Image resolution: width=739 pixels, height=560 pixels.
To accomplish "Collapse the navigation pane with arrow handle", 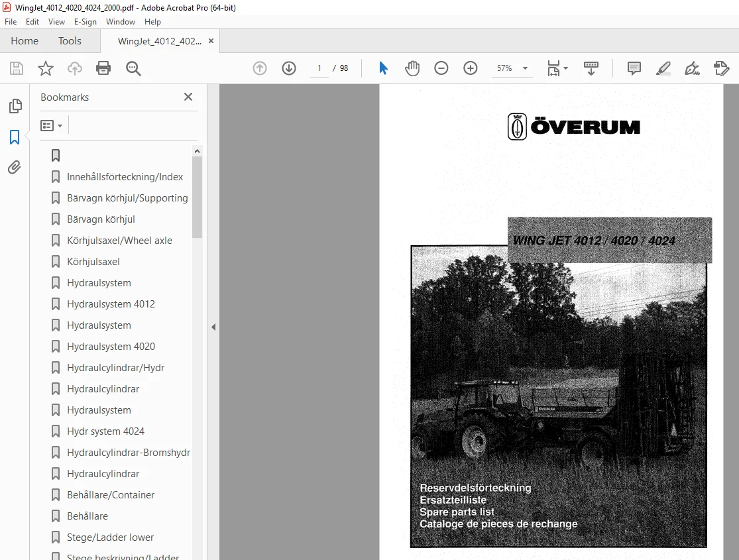I will coord(213,327).
